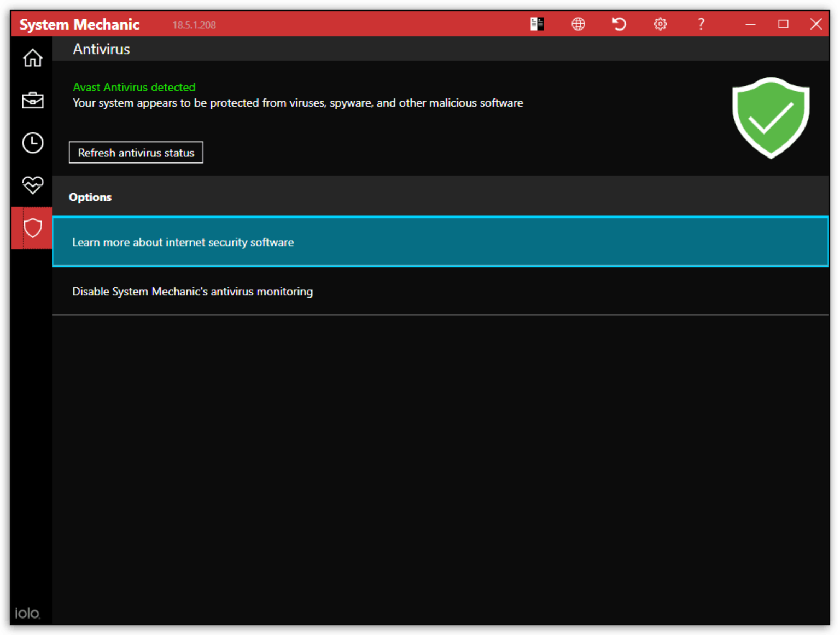Choose Disable System Mechanic's antivirus monitoring

click(440, 291)
